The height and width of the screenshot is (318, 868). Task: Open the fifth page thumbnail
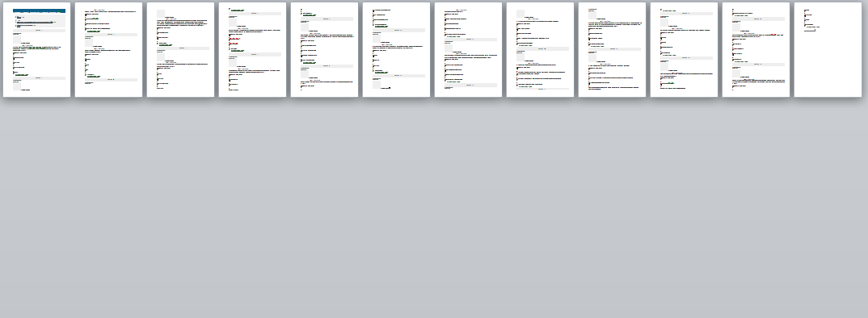tap(324, 50)
